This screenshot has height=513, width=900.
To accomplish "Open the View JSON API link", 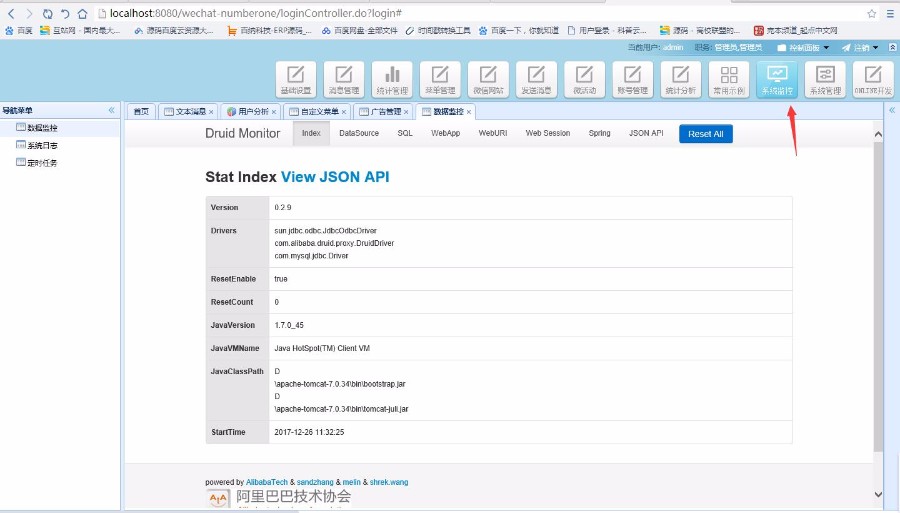I will [335, 177].
